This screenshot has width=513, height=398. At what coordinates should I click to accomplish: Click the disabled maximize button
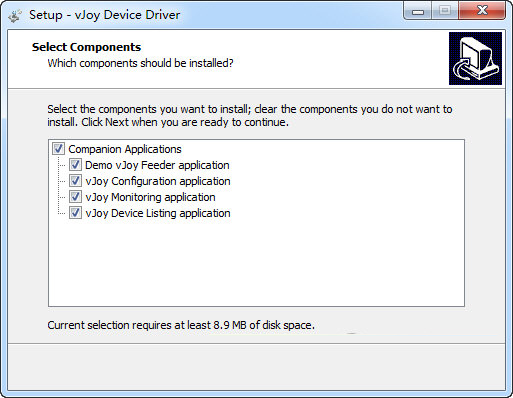[x=445, y=11]
